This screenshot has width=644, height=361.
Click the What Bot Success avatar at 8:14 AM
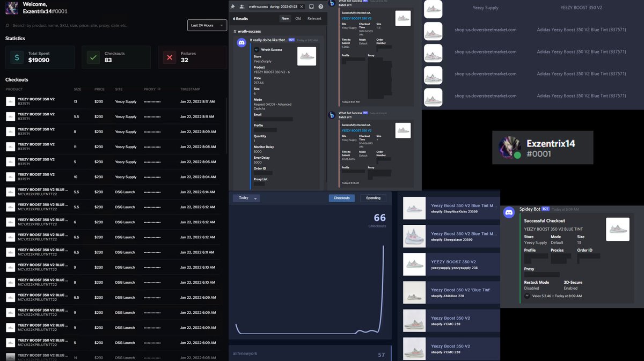pos(333,114)
